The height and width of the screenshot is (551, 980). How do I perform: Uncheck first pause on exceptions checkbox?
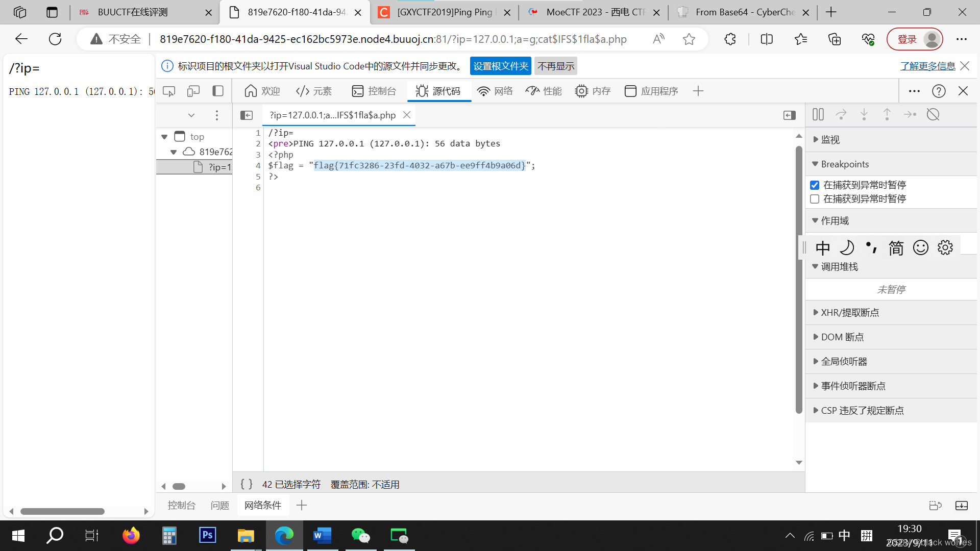815,185
